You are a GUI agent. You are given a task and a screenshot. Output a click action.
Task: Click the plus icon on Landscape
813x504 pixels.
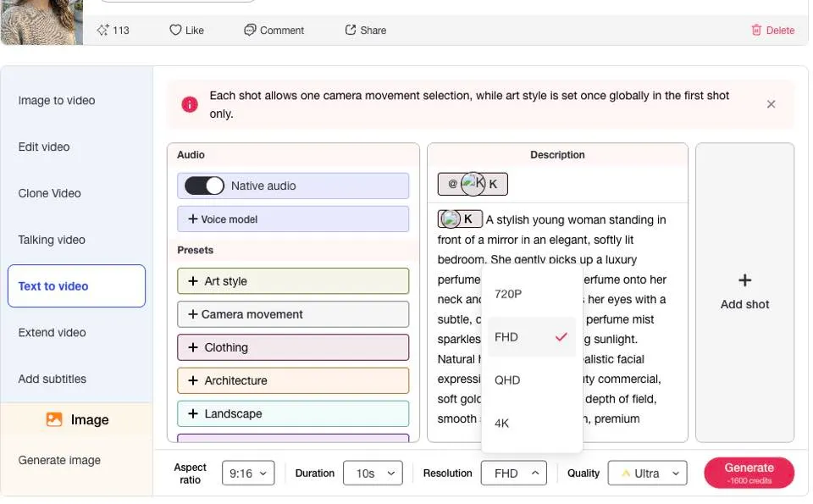coord(193,413)
